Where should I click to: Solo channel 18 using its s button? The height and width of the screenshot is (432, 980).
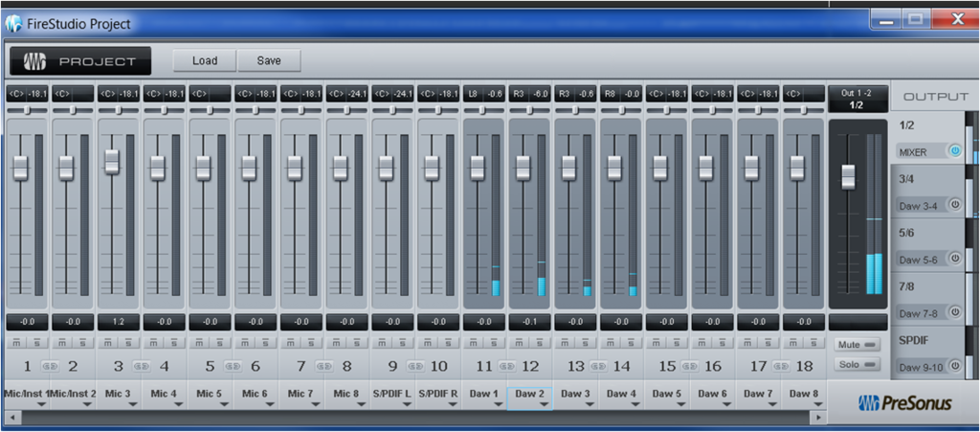tap(815, 342)
